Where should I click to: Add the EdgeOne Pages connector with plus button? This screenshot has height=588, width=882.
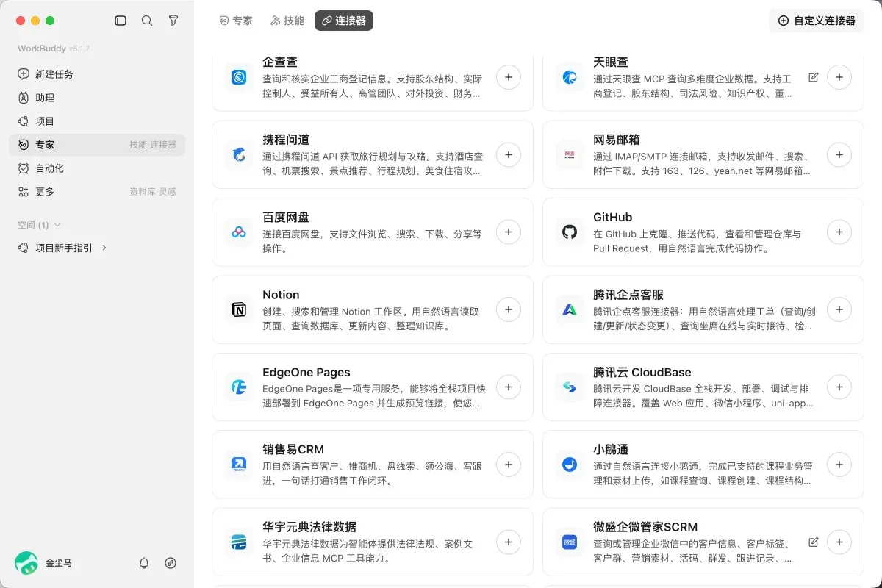[509, 387]
